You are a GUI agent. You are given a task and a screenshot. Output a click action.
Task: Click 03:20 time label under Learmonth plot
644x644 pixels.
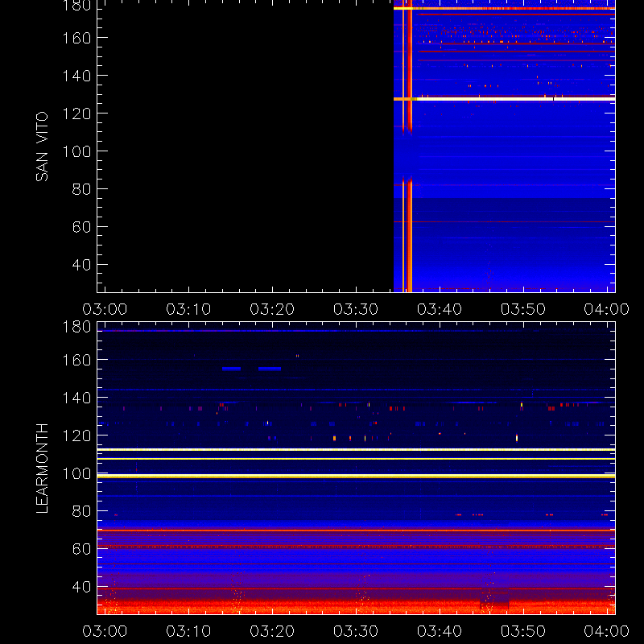[x=272, y=631]
